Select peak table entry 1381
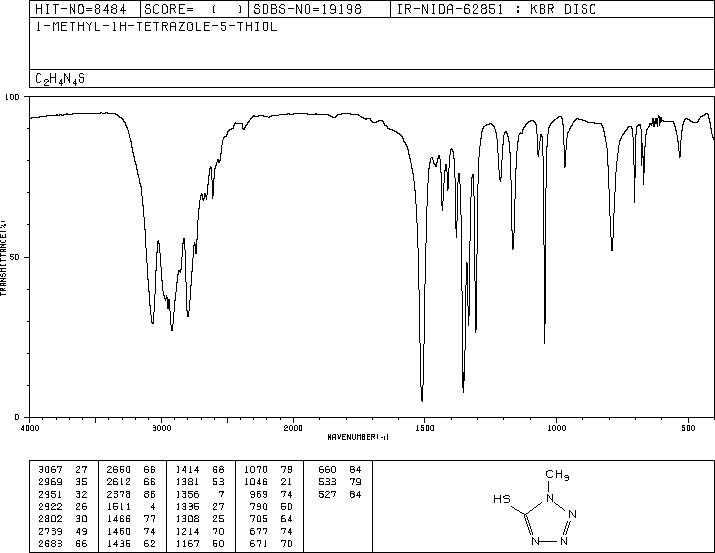The width and height of the screenshot is (715, 553). (187, 482)
